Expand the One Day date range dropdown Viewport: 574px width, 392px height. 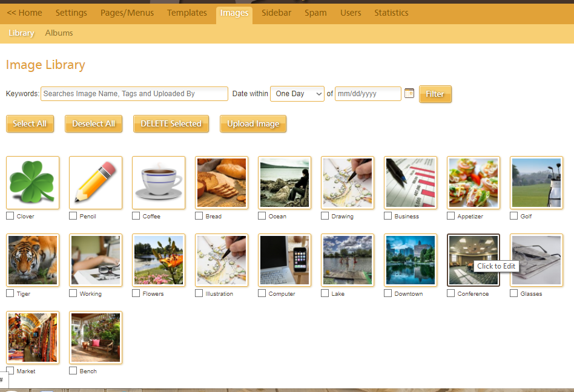click(297, 94)
